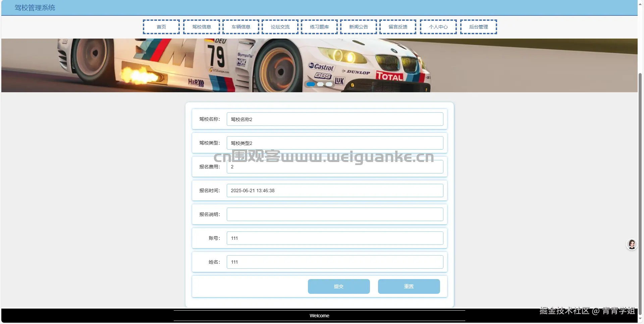Click inside the empty 报名说明 field

[x=334, y=214]
